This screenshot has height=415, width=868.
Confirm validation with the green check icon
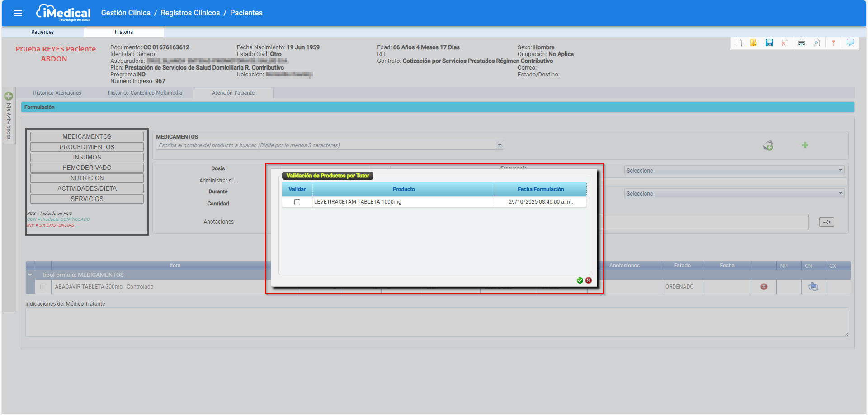point(580,280)
